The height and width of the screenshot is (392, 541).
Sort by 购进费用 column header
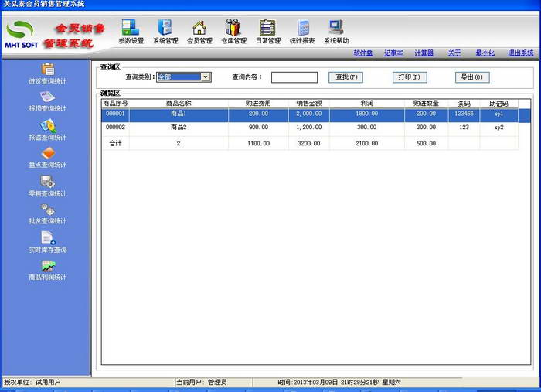[x=258, y=103]
